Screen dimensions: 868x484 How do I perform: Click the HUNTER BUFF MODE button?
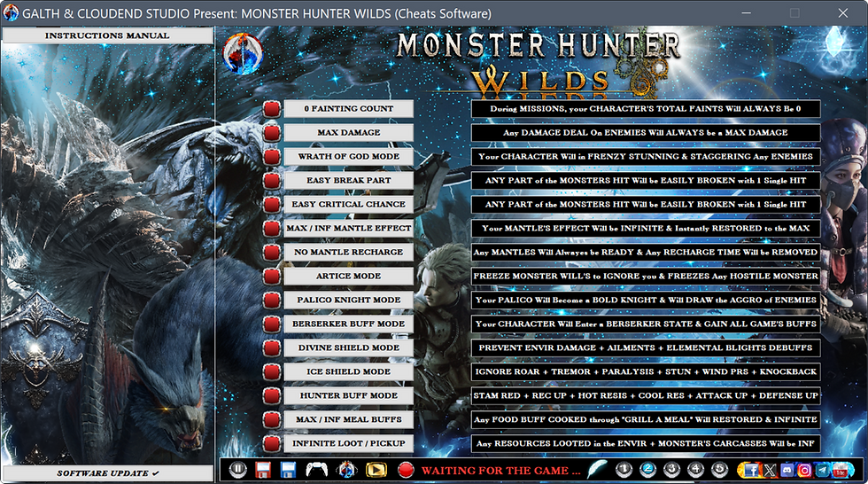point(349,394)
